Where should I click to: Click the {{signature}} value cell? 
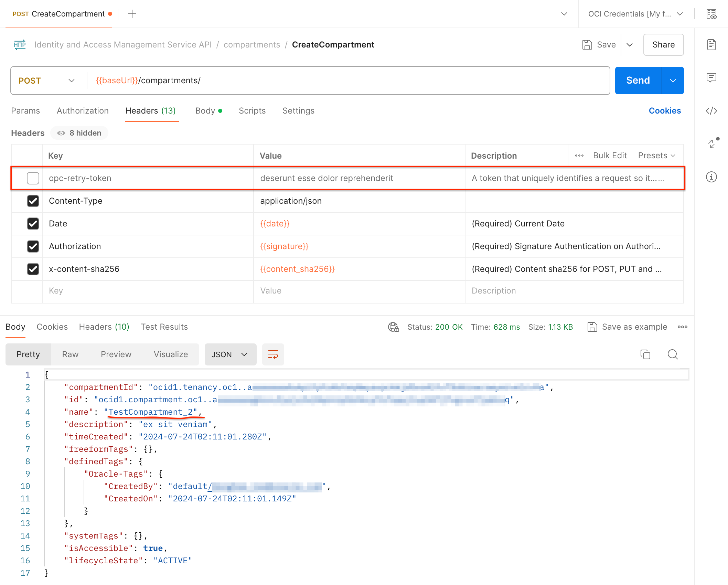(359, 246)
